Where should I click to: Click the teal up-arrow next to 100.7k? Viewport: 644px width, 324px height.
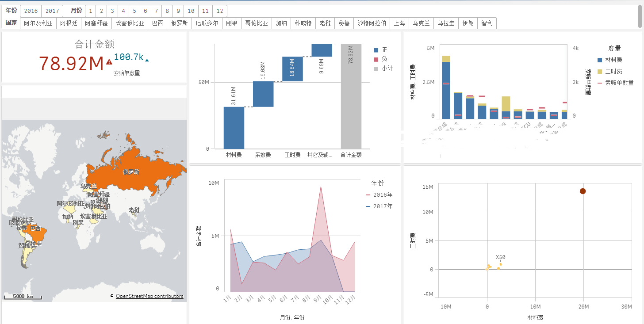(147, 60)
